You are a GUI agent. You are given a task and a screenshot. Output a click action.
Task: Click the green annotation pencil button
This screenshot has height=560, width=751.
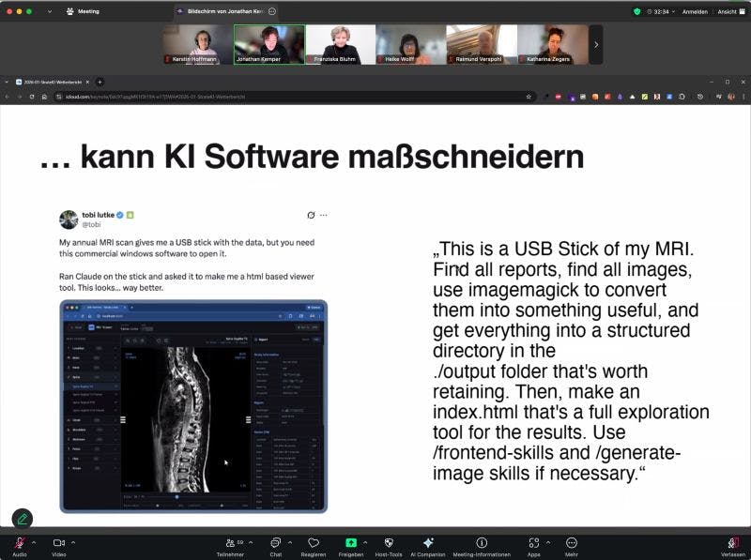(22, 519)
